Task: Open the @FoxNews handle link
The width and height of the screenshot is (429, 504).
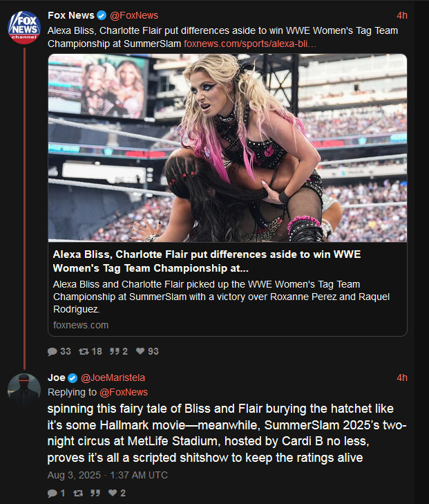Action: [134, 15]
